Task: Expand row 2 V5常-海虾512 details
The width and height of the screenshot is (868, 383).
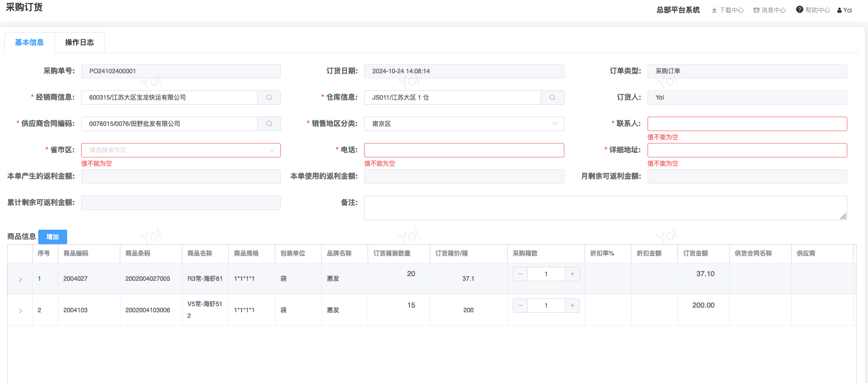Action: [x=20, y=311]
